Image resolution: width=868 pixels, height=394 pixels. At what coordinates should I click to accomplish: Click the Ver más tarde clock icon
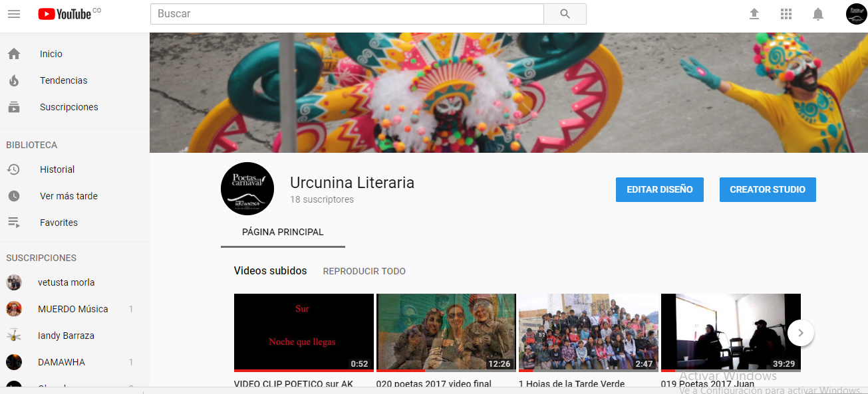coord(14,196)
